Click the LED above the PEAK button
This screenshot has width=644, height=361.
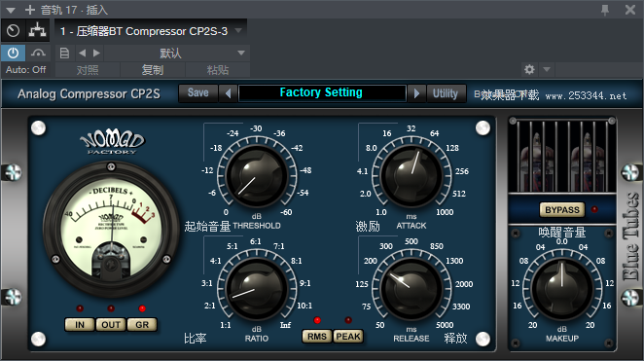click(x=348, y=320)
